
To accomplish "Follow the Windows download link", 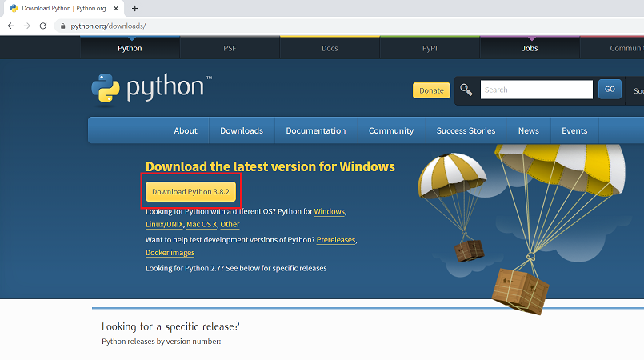I will (329, 211).
